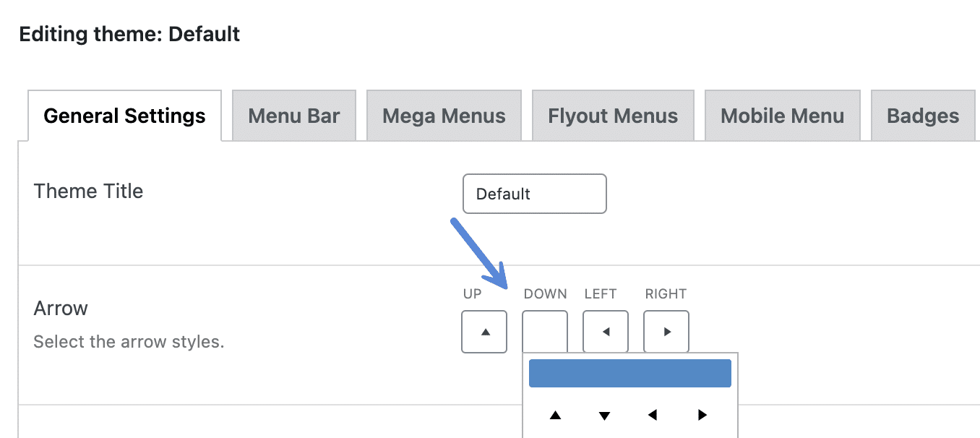The height and width of the screenshot is (438, 980).
Task: Select the blue highlighted option in the arrow picker
Action: coord(629,372)
